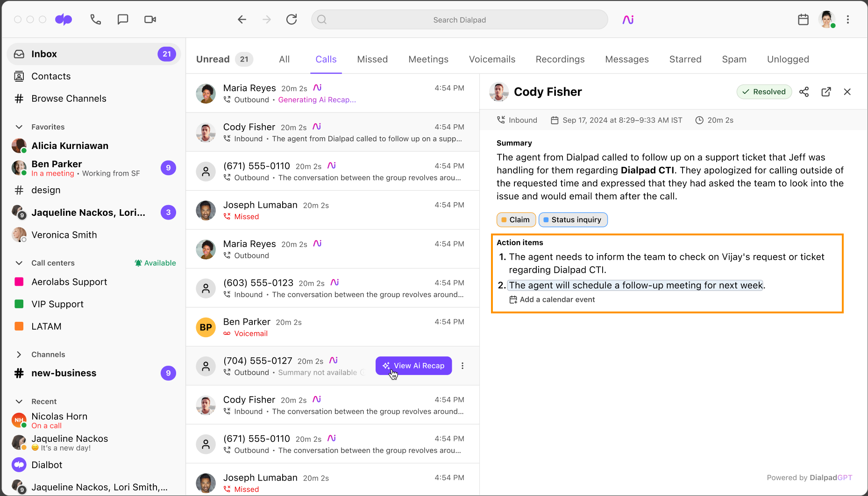The height and width of the screenshot is (496, 868).
Task: Switch to the Spam tab
Action: pos(734,59)
